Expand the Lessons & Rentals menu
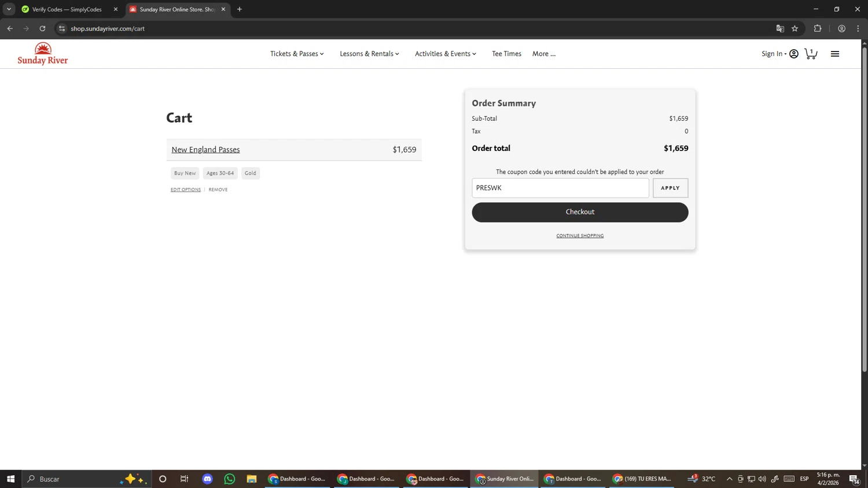The height and width of the screenshot is (488, 868). pos(369,54)
